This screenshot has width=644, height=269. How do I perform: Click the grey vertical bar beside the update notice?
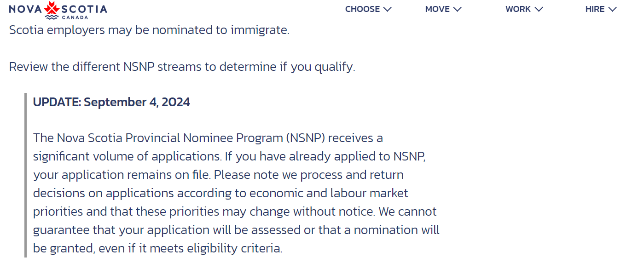pyautogui.click(x=25, y=175)
